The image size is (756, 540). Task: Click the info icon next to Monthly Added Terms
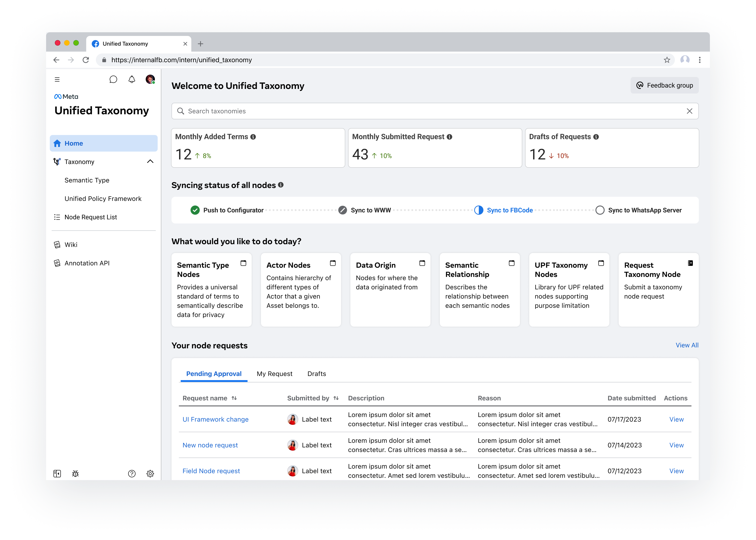(x=253, y=137)
